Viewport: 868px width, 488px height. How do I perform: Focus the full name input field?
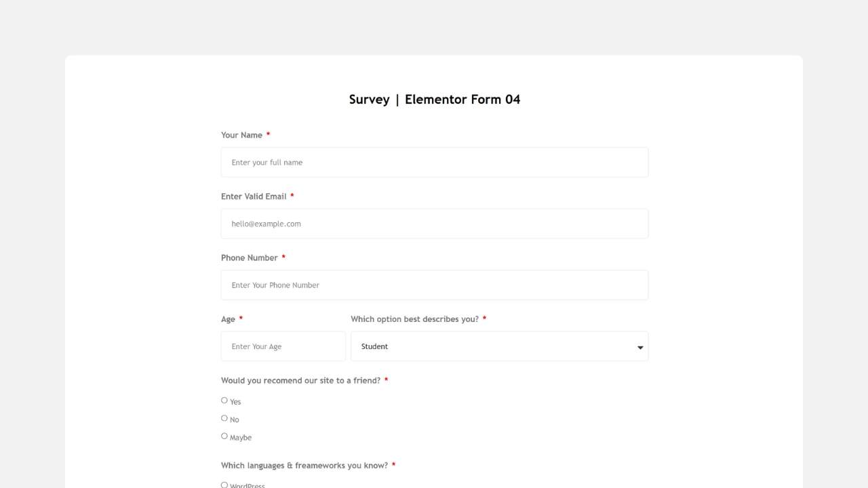coord(434,163)
